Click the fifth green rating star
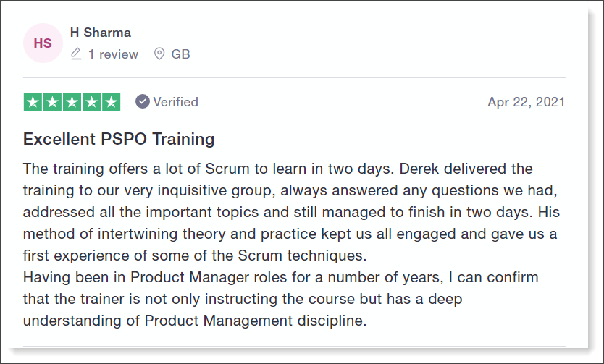 pyautogui.click(x=112, y=102)
